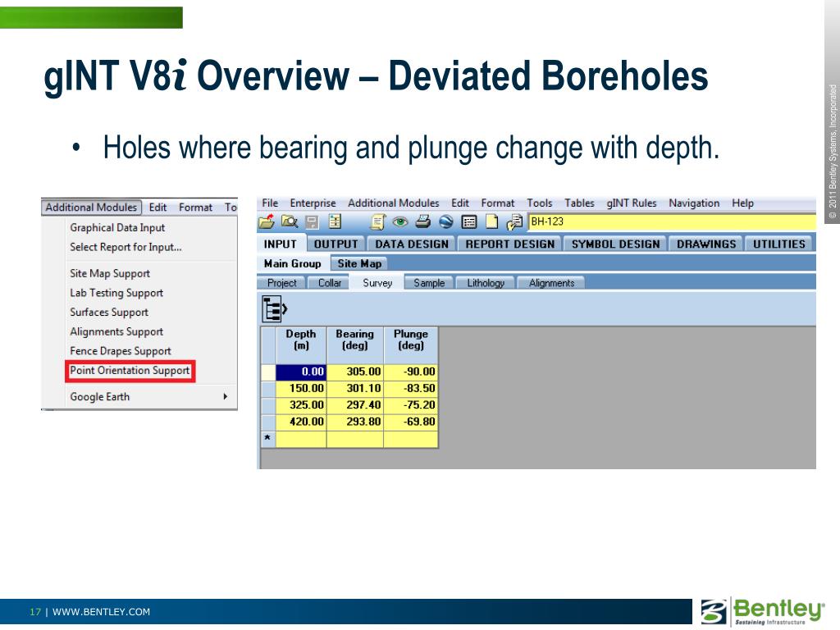Click the tree structure icon above grid

click(274, 308)
